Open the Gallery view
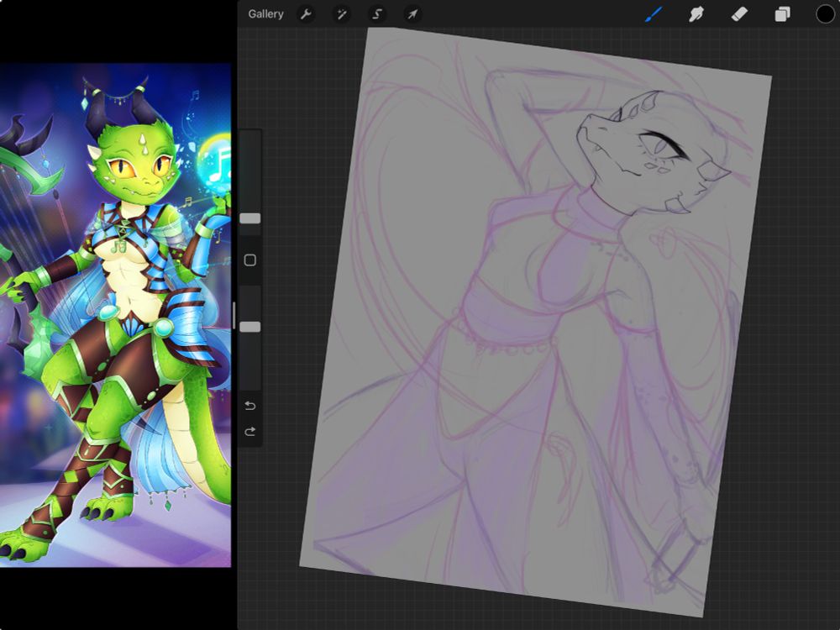The image size is (840, 630). click(265, 14)
